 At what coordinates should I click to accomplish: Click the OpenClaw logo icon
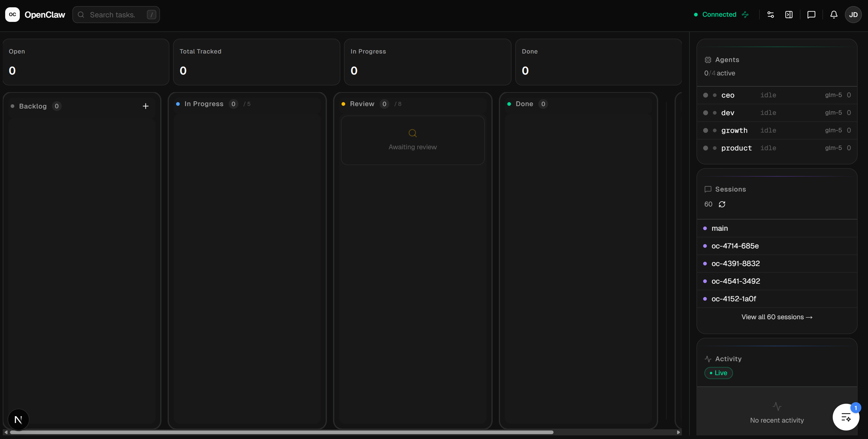point(12,15)
